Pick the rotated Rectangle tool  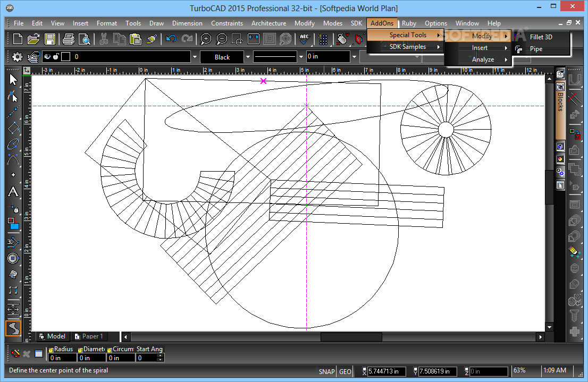tap(13, 128)
